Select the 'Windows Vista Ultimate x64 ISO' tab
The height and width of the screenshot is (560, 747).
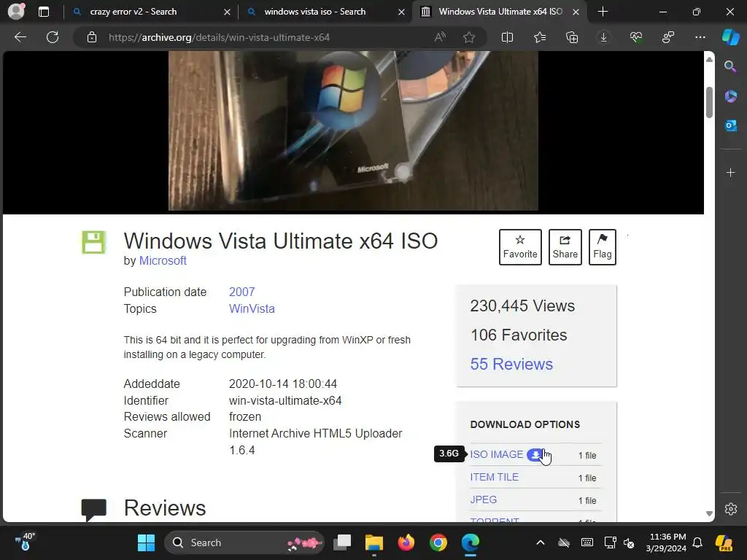point(500,12)
